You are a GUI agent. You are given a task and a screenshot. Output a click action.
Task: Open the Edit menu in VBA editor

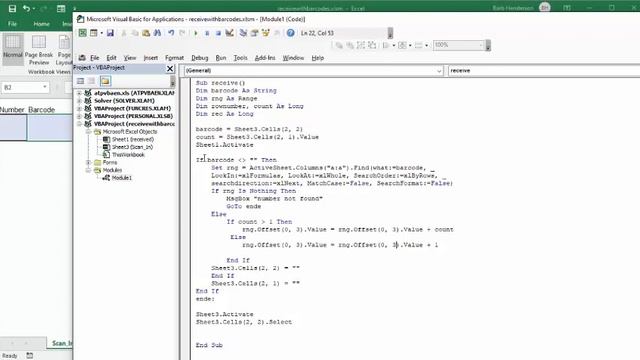(x=111, y=58)
